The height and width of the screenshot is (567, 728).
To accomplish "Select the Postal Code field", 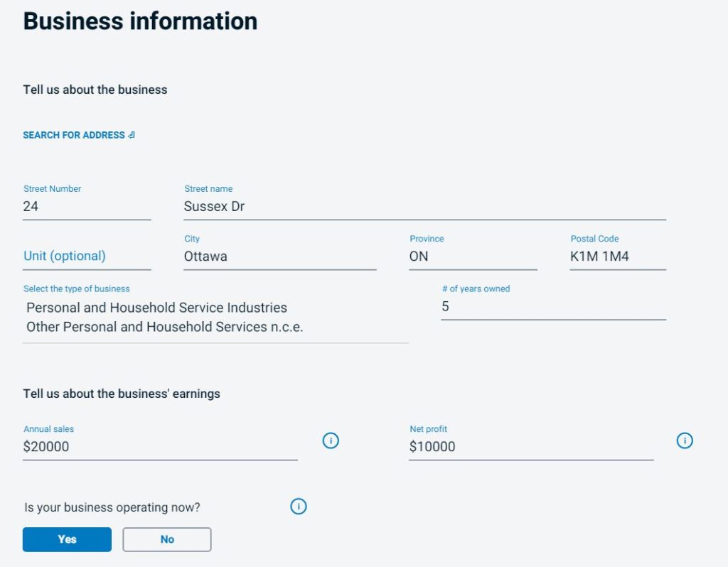I will click(x=617, y=256).
